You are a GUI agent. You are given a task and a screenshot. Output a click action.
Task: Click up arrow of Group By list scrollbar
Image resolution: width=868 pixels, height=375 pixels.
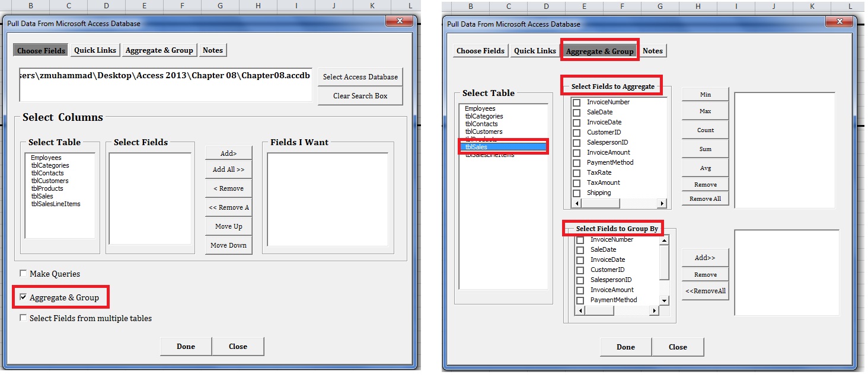tap(665, 240)
